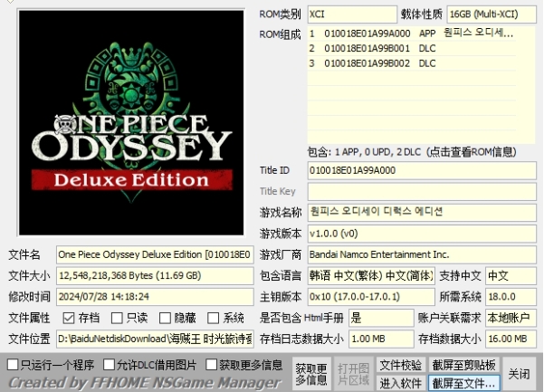Click the 所需系统 field 18.0.0
The height and width of the screenshot is (392, 544).
[511, 297]
